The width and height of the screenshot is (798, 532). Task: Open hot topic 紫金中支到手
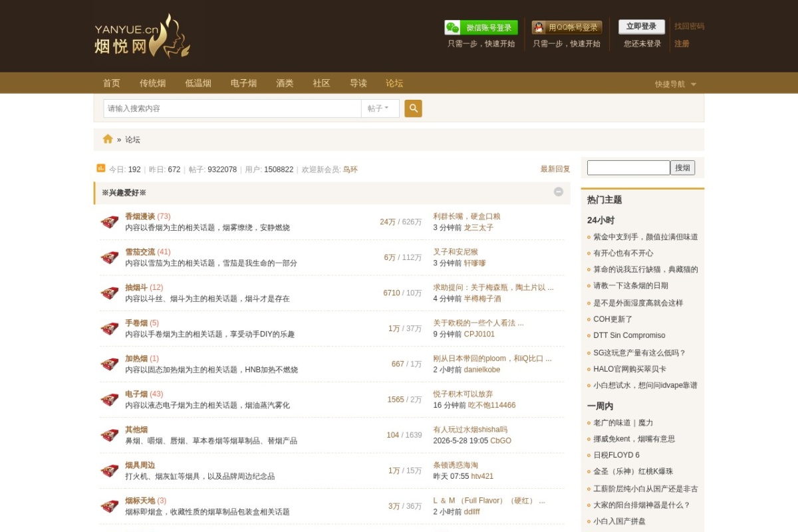click(x=646, y=237)
